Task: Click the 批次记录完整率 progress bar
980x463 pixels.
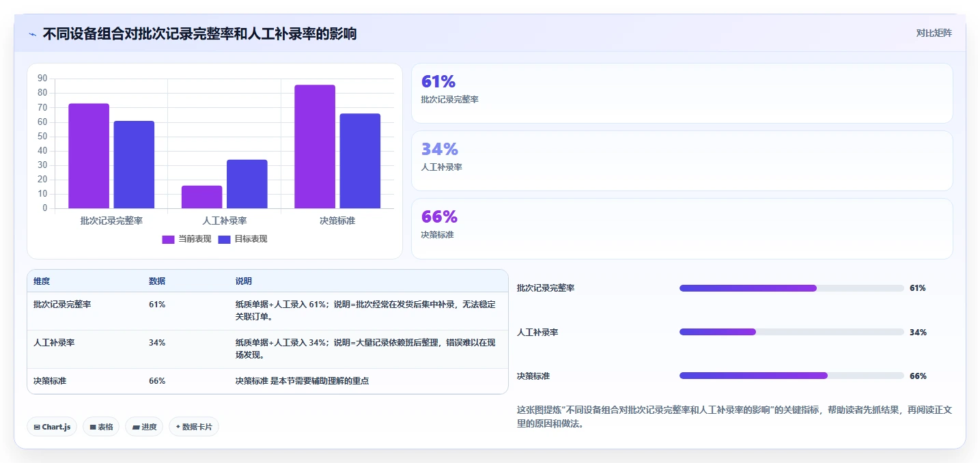Action: tap(792, 288)
